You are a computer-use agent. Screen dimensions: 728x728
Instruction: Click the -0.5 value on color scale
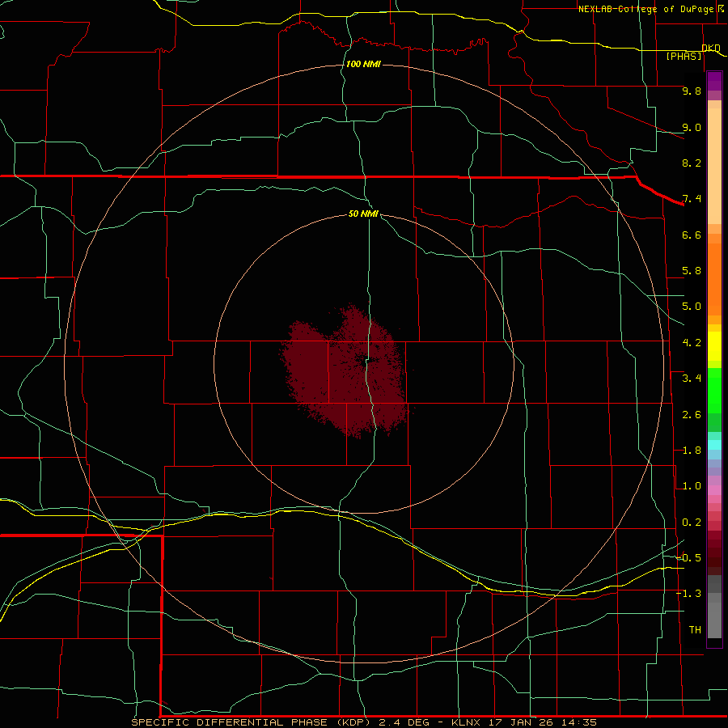(689, 558)
